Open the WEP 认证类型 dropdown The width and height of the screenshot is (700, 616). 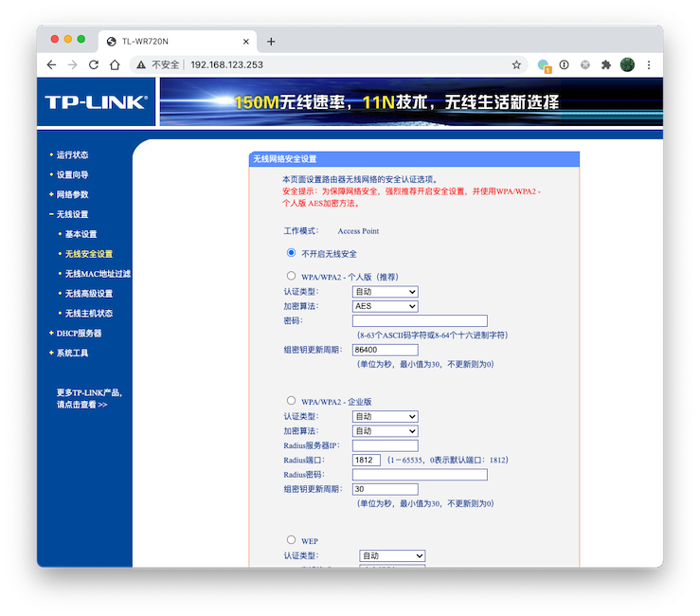coord(392,555)
